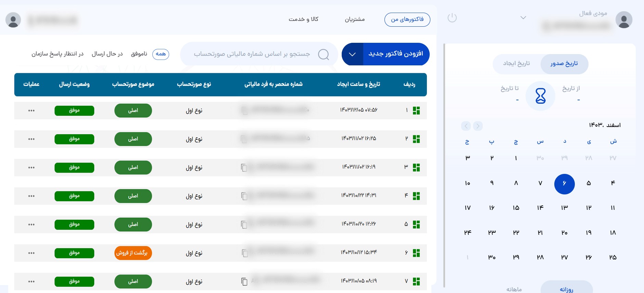Select the تاریخ صدور toggle
The image size is (644, 293).
coord(564,64)
